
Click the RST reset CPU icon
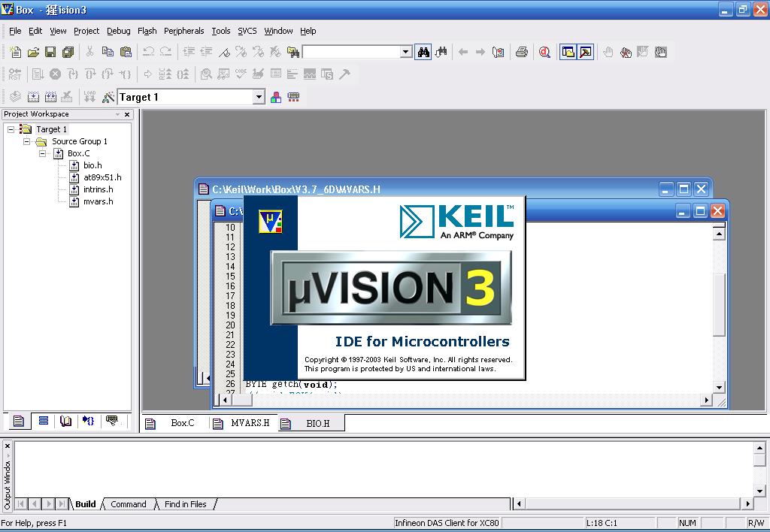pos(15,74)
